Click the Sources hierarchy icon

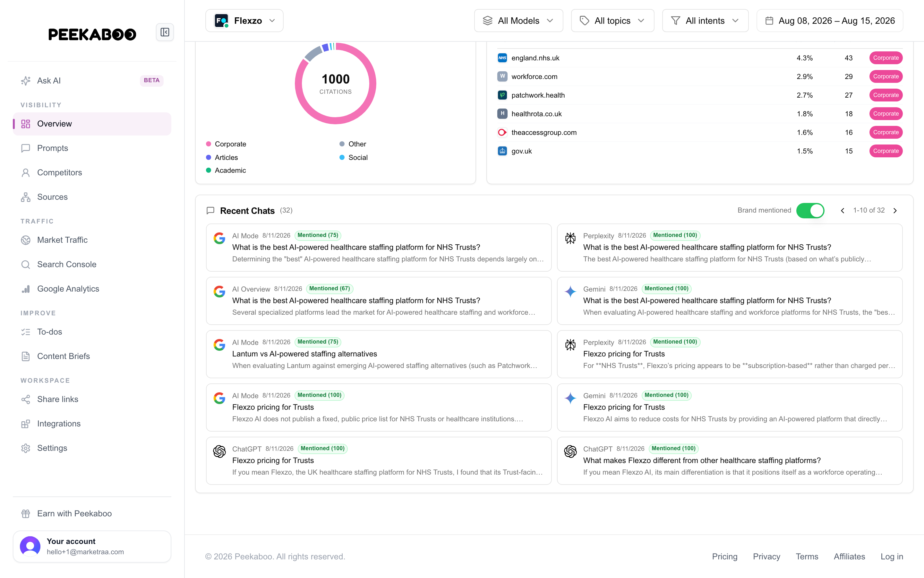tap(26, 197)
